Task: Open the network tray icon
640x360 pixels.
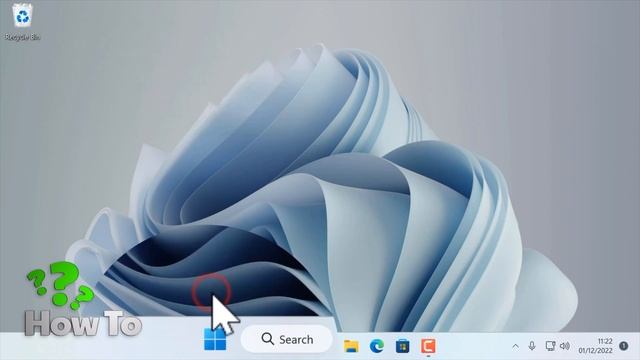Action: pos(550,346)
